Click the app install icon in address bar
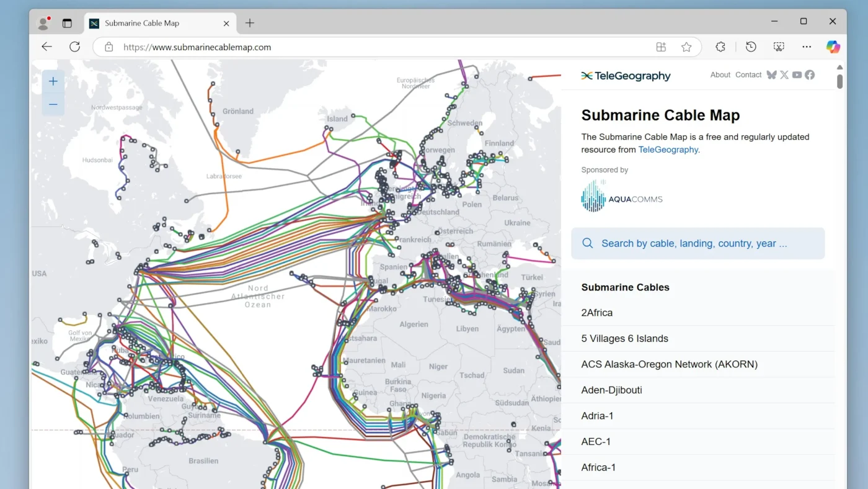Viewport: 868px width, 489px height. tap(661, 47)
